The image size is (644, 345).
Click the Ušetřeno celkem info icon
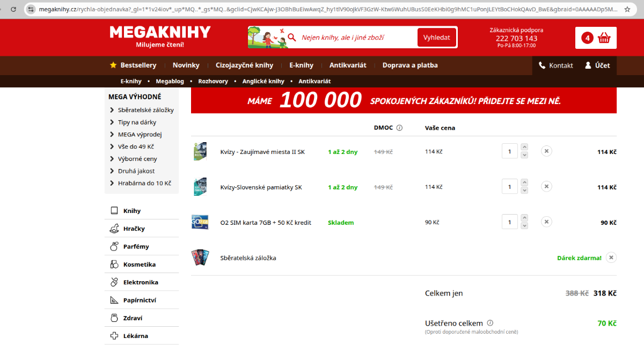click(x=489, y=323)
